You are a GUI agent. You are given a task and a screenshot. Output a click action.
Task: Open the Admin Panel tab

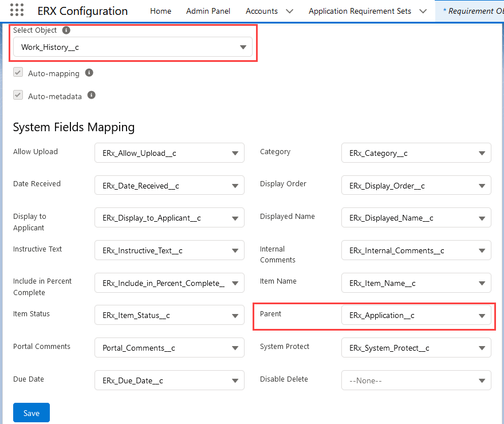[208, 11]
